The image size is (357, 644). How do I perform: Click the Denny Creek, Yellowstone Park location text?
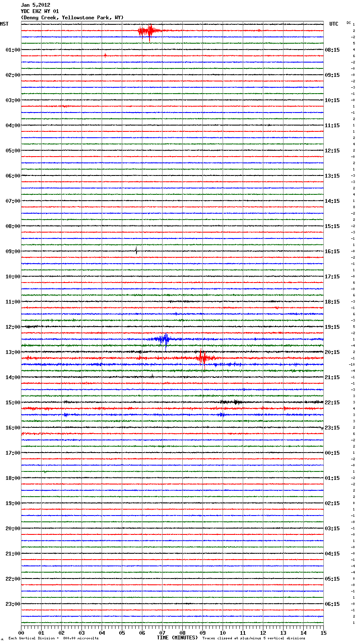72,18
